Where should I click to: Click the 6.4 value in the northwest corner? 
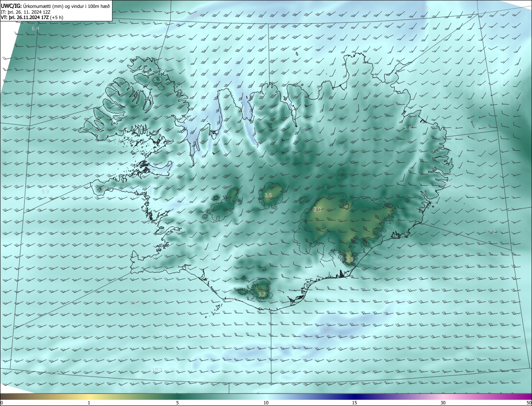point(35,29)
